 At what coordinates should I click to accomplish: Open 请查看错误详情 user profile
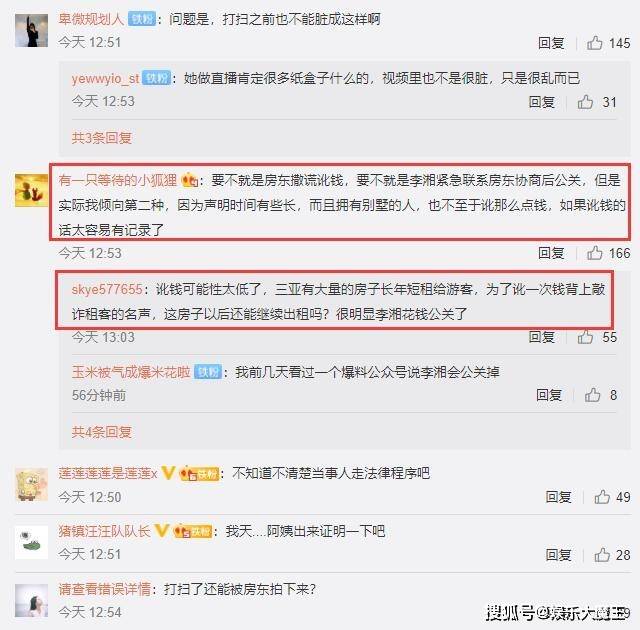105,589
